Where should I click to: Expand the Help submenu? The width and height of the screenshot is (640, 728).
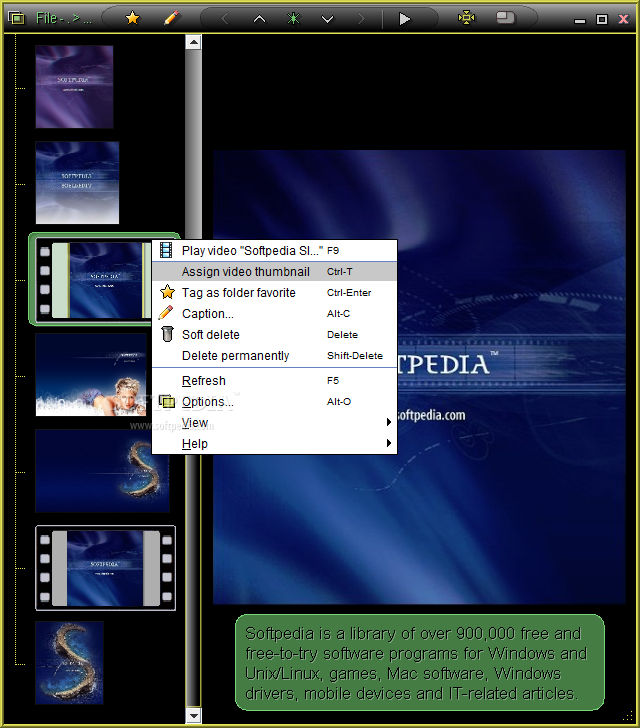274,443
